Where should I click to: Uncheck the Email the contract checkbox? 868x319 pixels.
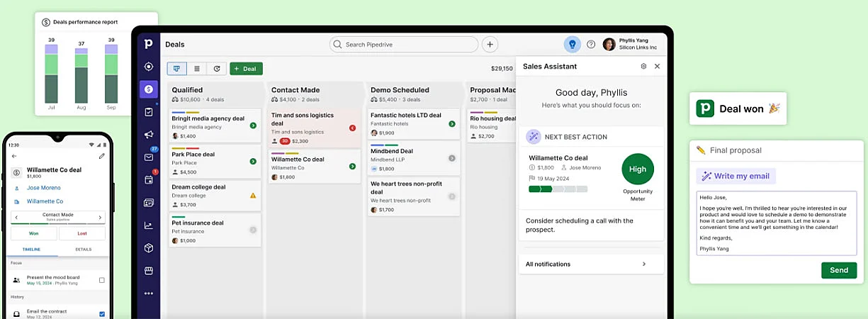coord(101,313)
